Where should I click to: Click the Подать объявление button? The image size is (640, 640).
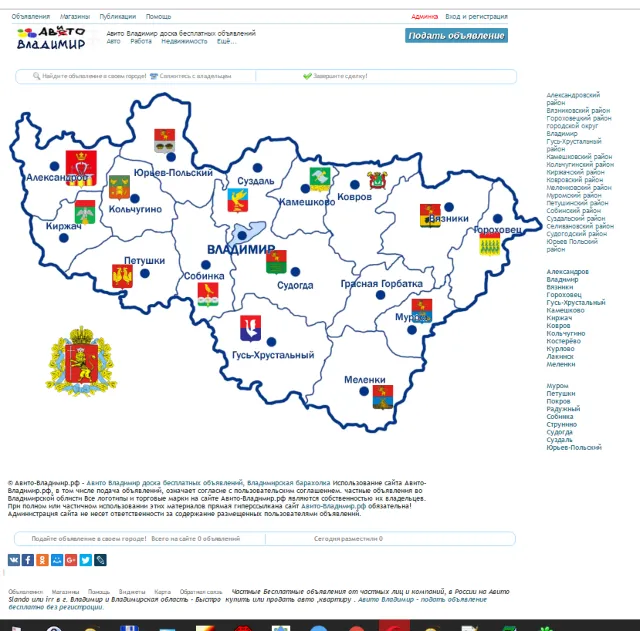pyautogui.click(x=456, y=36)
